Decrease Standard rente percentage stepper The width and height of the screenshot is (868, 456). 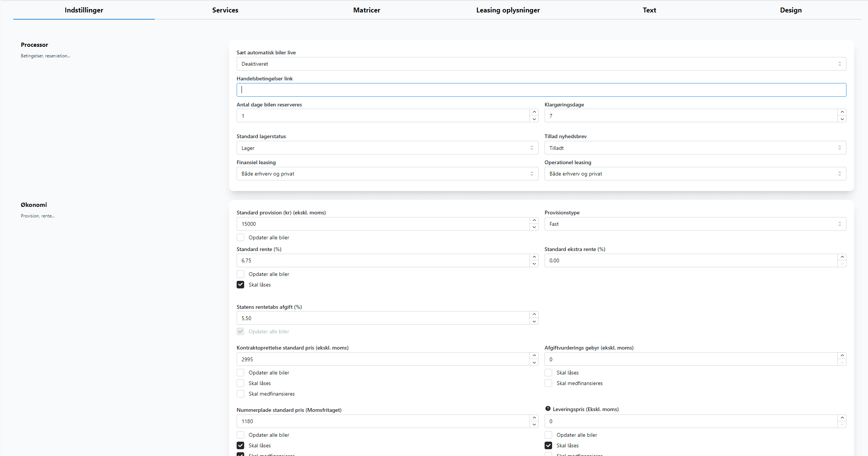pyautogui.click(x=534, y=264)
